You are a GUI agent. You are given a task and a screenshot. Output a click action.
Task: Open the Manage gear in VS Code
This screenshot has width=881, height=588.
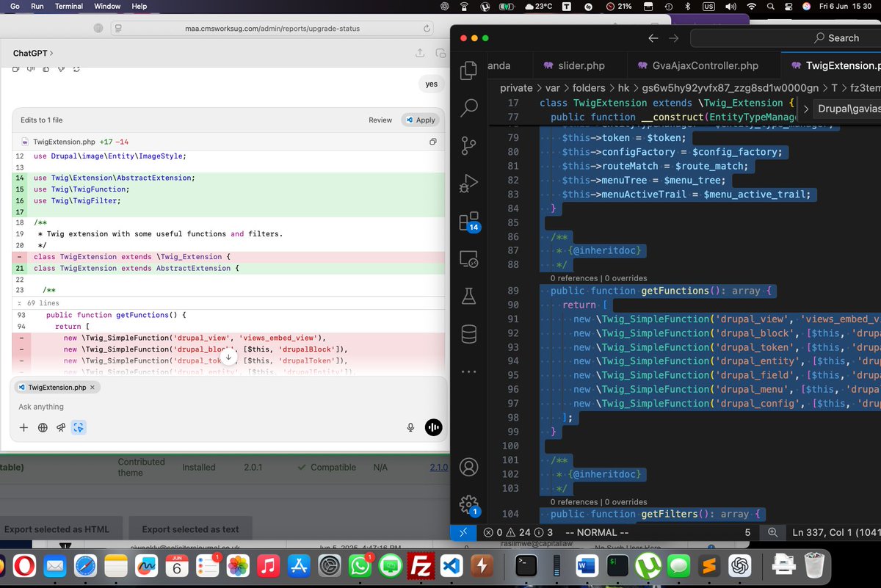[468, 504]
